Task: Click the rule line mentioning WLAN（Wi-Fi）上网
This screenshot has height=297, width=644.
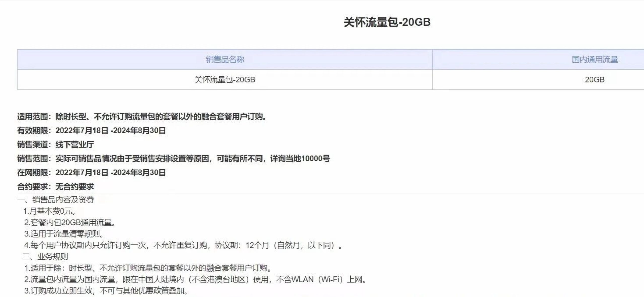Action: (195, 279)
